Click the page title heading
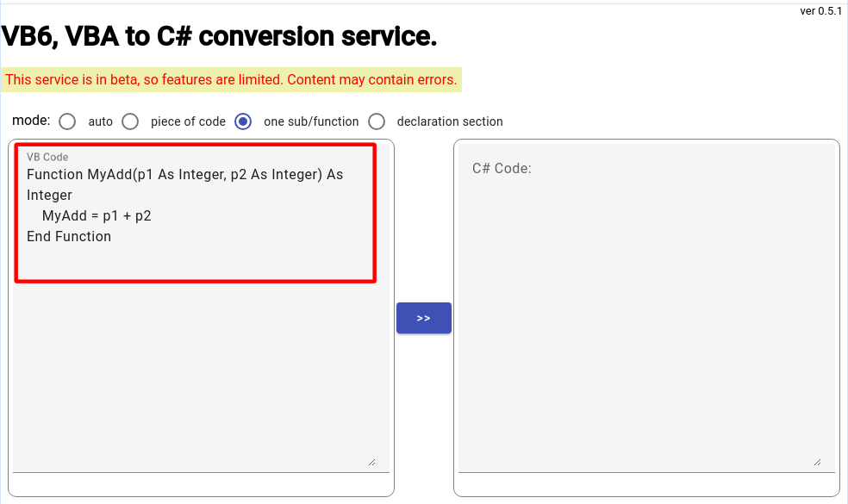The image size is (848, 504). (x=219, y=36)
